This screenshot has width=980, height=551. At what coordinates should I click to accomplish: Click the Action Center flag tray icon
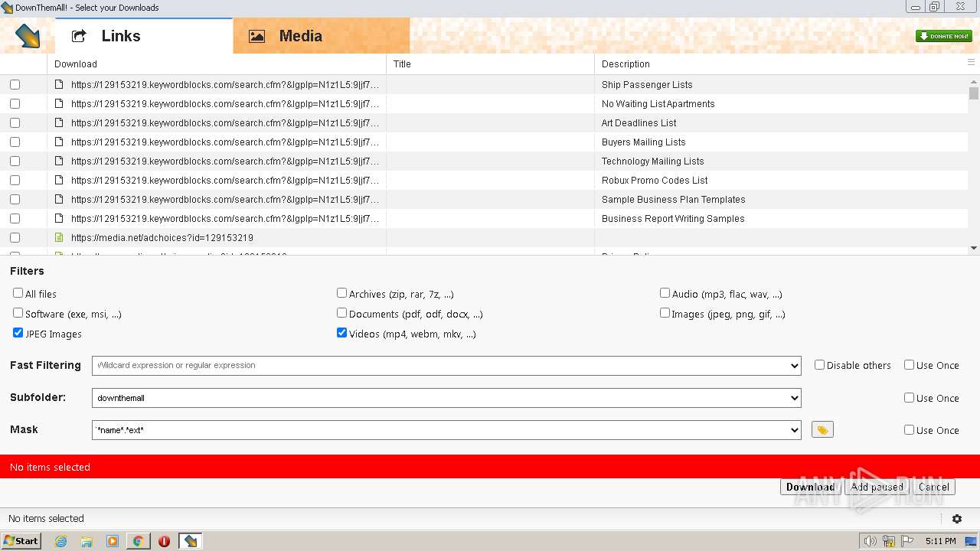pos(908,541)
